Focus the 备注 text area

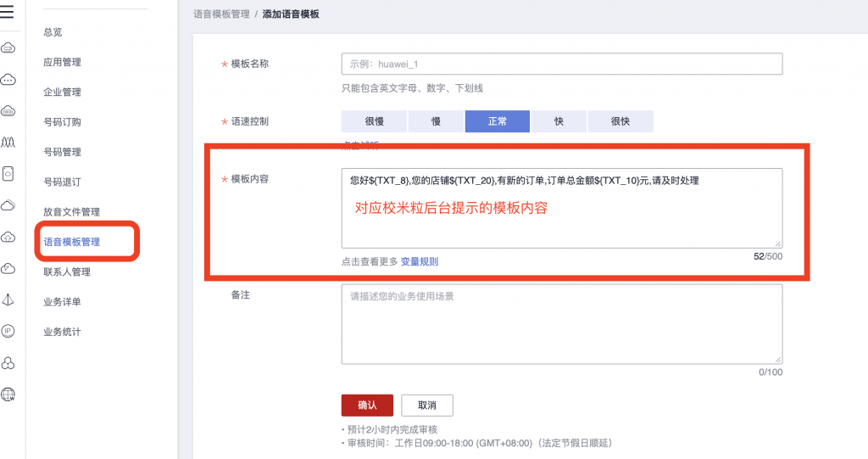click(562, 324)
